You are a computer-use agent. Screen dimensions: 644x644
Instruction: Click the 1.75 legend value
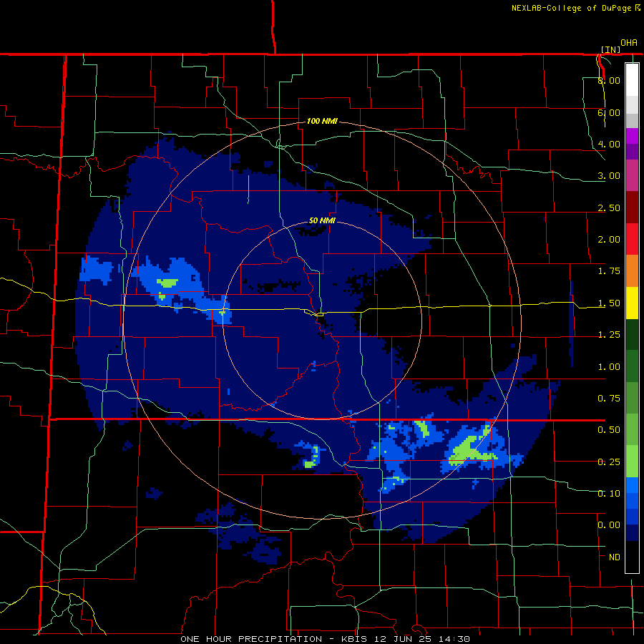click(x=609, y=271)
